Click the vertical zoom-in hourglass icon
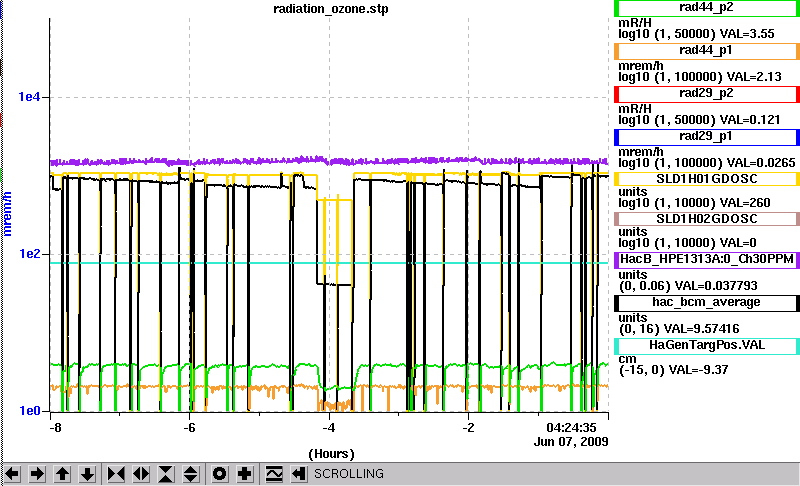Viewport: 800px width, 486px height. pyautogui.click(x=166, y=474)
